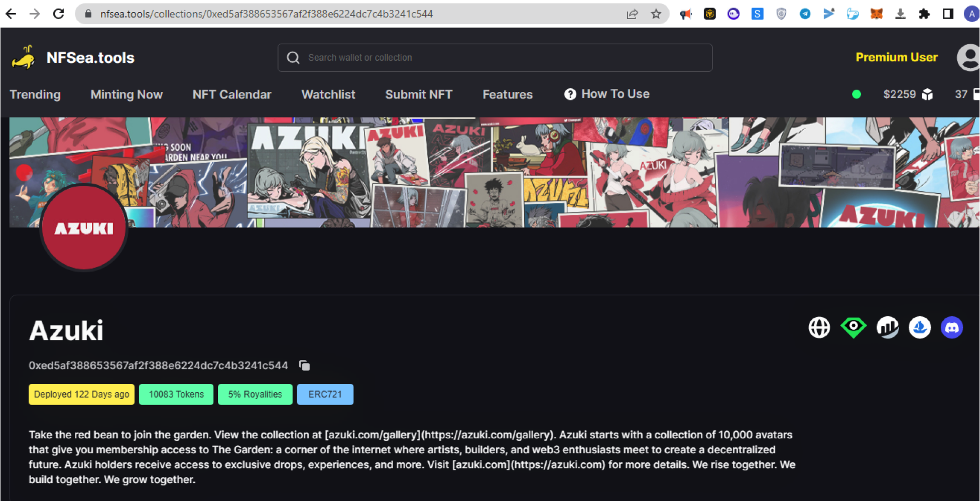This screenshot has width=980, height=501.
Task: Click the red Azuki collection avatar
Action: [x=84, y=228]
